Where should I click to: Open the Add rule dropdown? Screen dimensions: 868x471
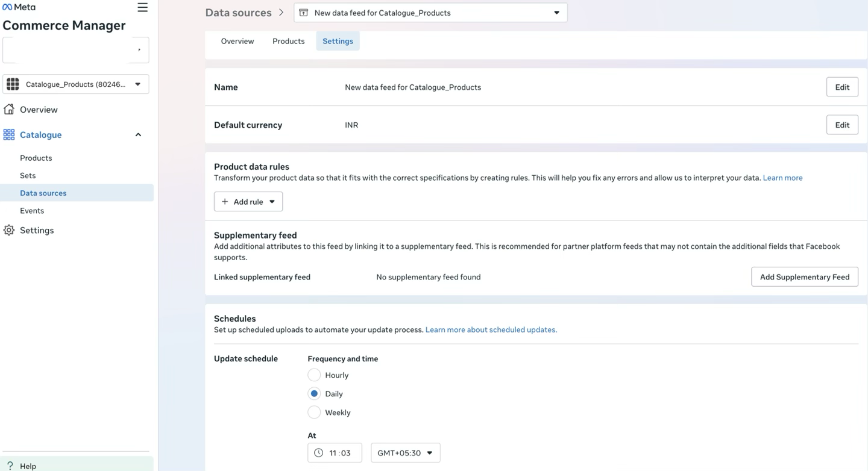click(x=248, y=202)
